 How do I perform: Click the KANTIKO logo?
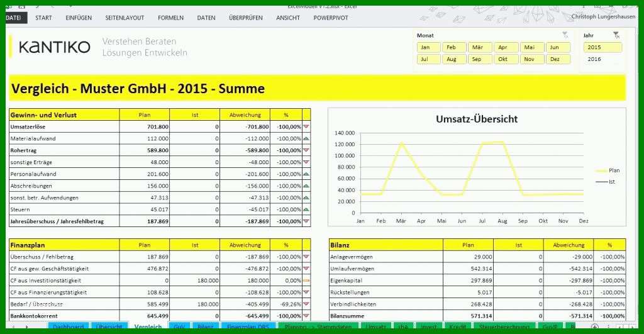tap(54, 47)
